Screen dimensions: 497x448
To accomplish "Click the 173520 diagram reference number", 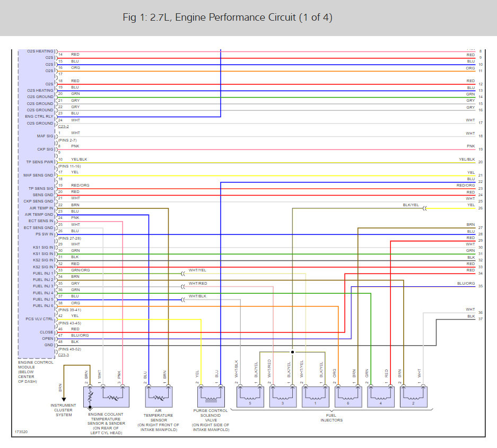I will pos(21,432).
